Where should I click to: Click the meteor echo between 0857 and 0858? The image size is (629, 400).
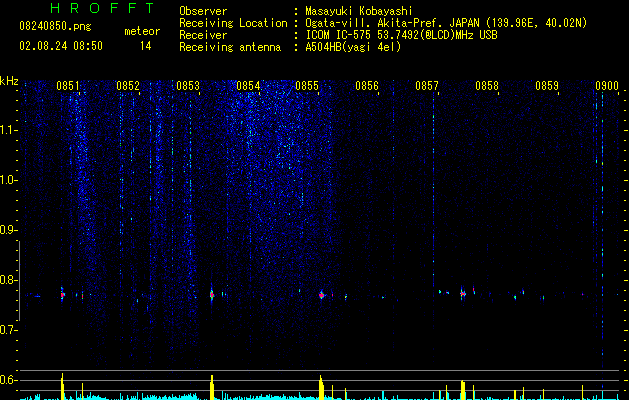[x=463, y=294]
